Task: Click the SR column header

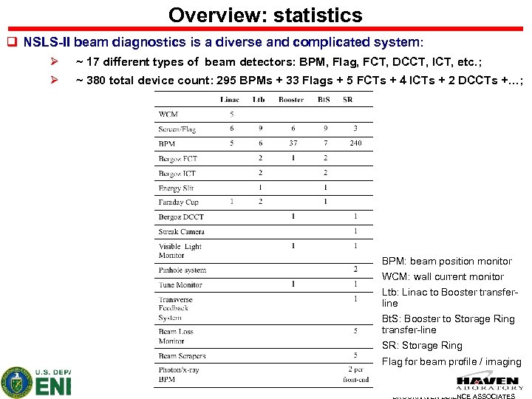Action: (x=348, y=100)
